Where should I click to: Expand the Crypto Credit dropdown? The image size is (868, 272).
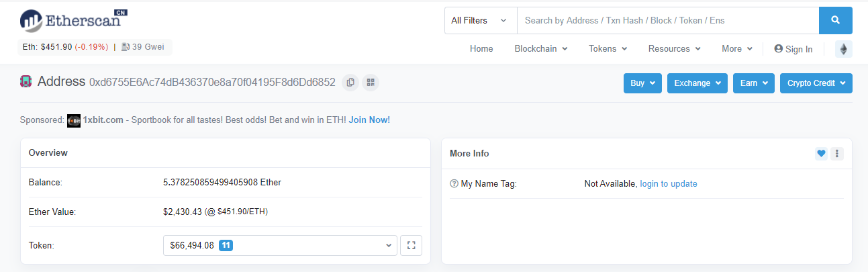(x=816, y=83)
